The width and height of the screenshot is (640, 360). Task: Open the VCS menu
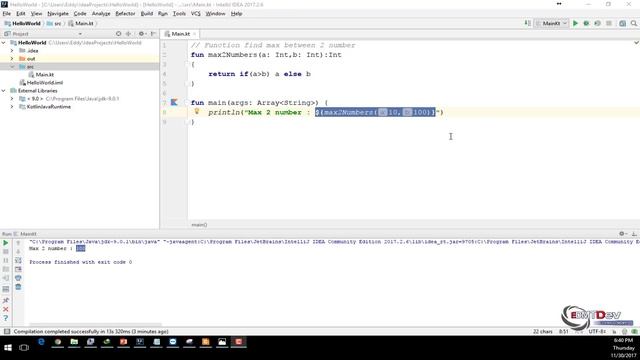click(196, 13)
